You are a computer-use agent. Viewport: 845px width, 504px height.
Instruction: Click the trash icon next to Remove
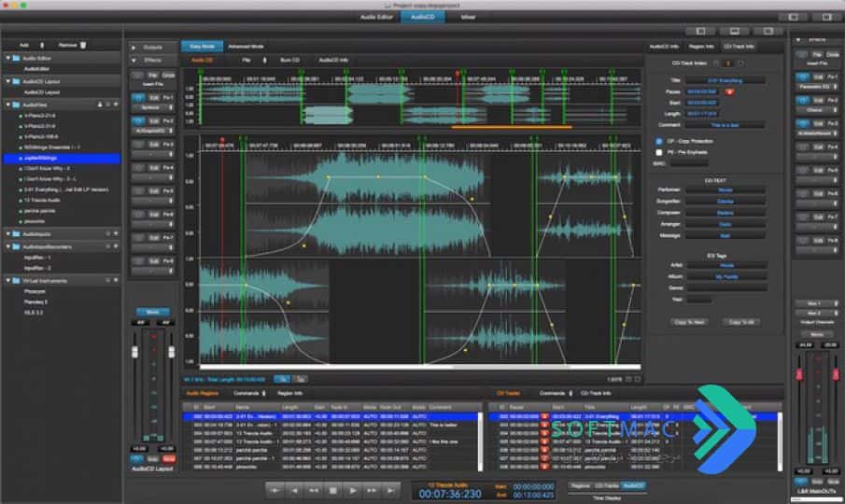tap(83, 45)
